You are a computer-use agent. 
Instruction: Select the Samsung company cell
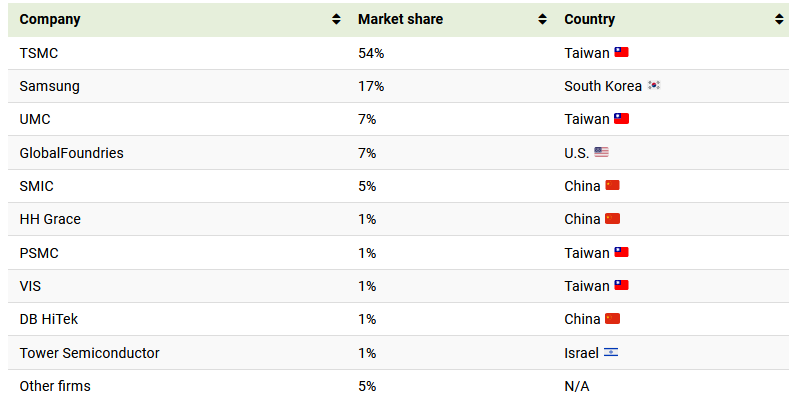[49, 86]
